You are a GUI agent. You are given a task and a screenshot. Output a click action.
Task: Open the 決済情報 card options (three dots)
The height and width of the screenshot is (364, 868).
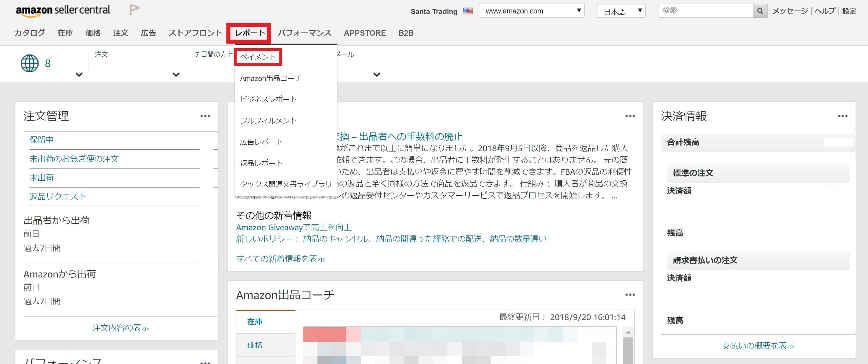coord(842,116)
